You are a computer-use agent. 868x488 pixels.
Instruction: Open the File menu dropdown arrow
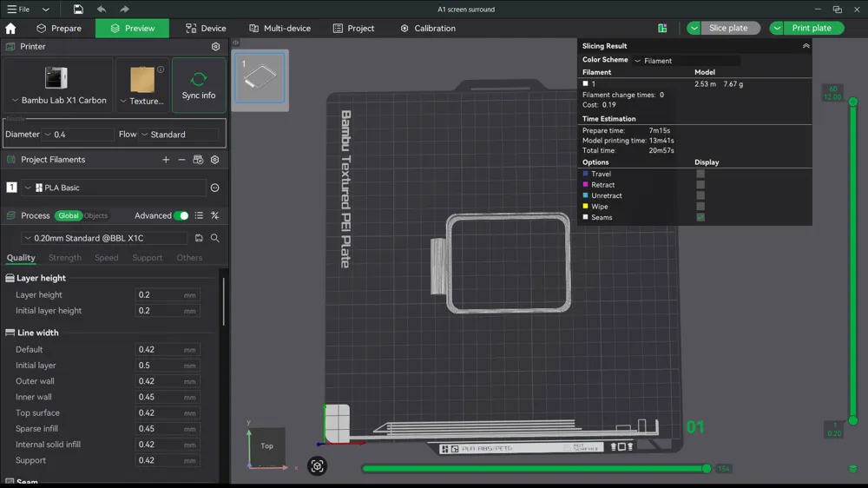45,10
